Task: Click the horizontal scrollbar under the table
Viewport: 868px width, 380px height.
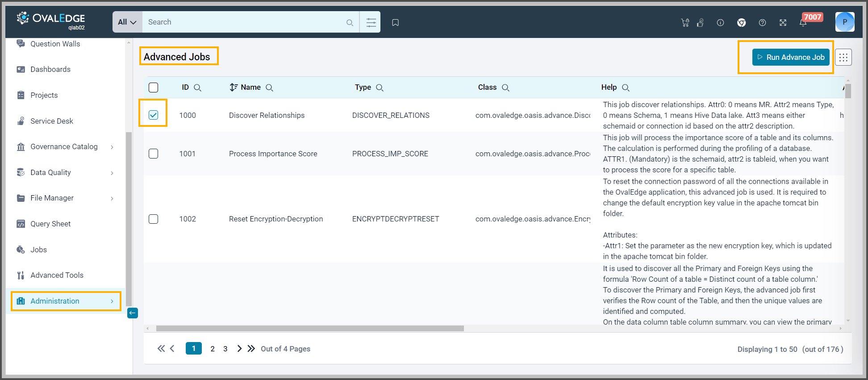Action: click(x=310, y=329)
